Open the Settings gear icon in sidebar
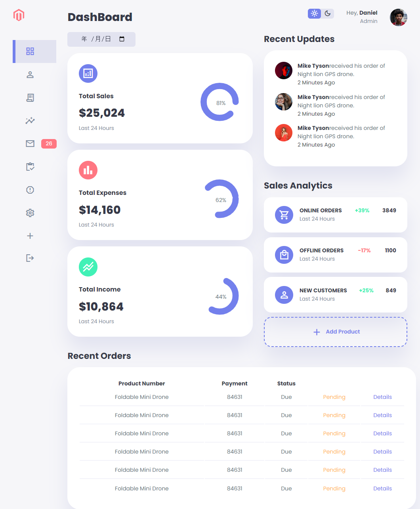This screenshot has height=509, width=420. point(30,213)
